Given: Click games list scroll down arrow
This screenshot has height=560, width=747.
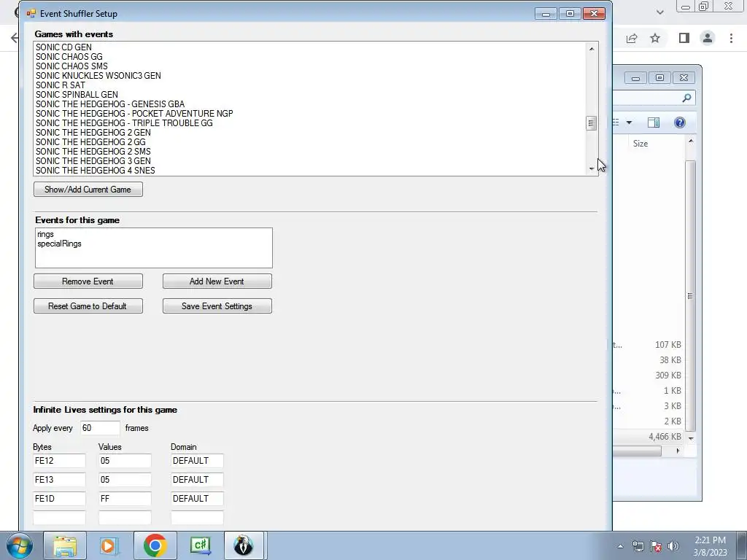Looking at the screenshot, I should coord(591,169).
